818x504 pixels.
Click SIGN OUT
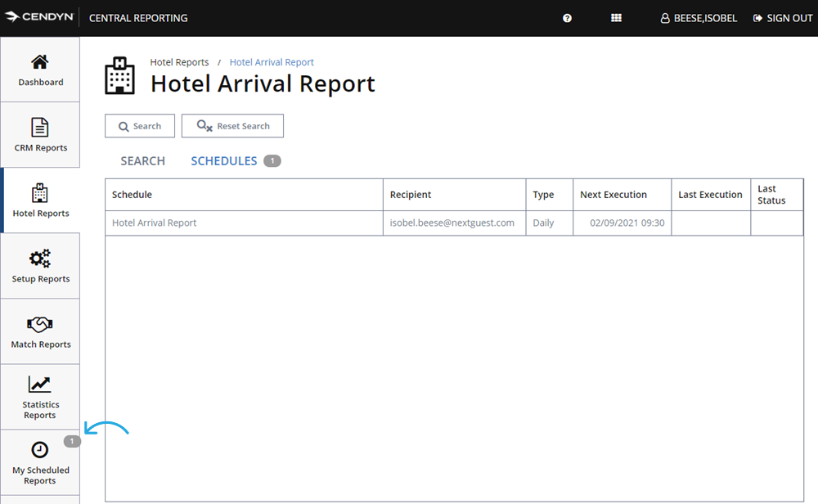[783, 18]
